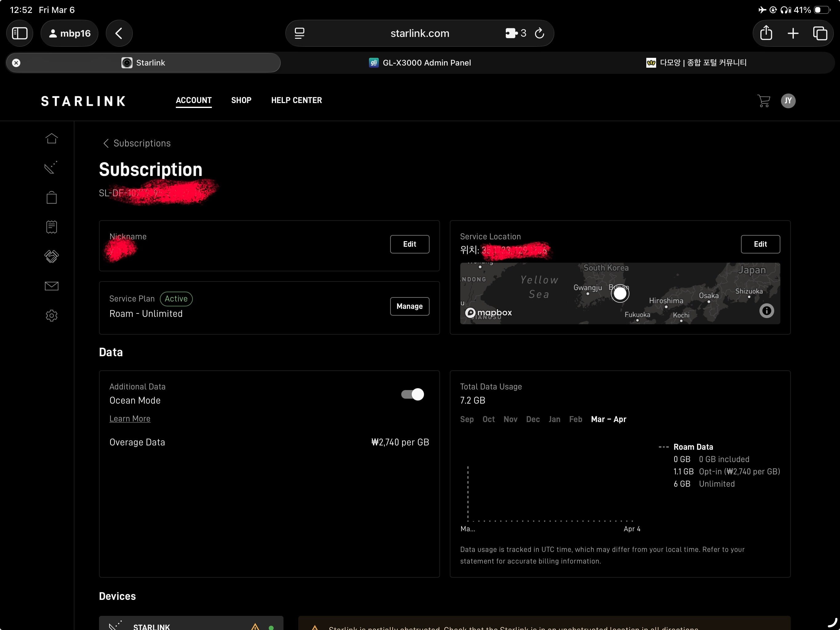Image resolution: width=840 pixels, height=630 pixels.
Task: Follow the Learn More link
Action: point(130,418)
